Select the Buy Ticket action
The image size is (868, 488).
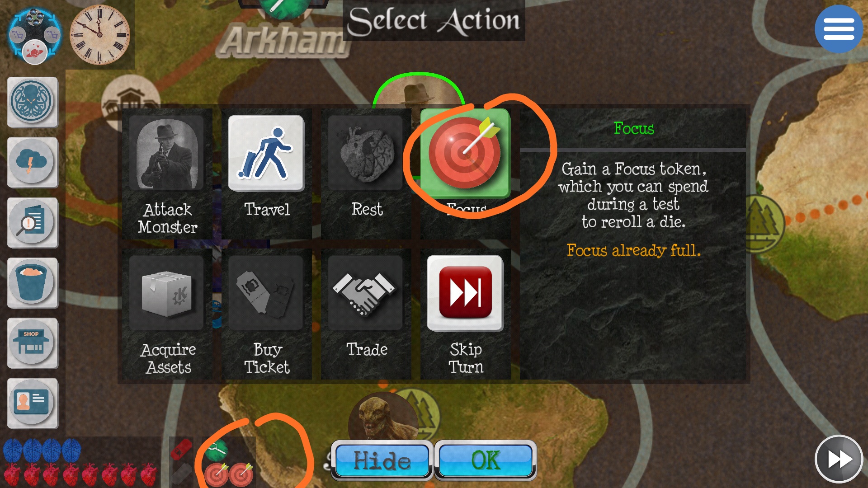(x=266, y=314)
